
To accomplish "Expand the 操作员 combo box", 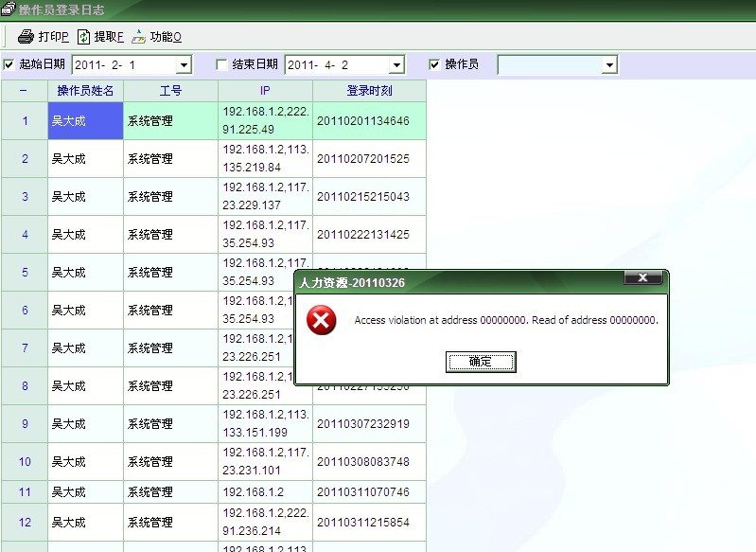I will tap(609, 65).
